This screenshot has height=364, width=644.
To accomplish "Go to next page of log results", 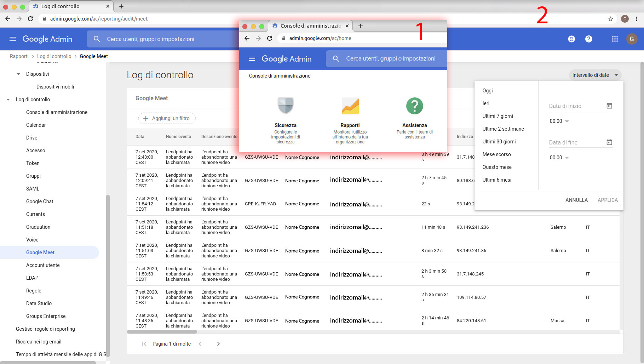I will coord(218,344).
